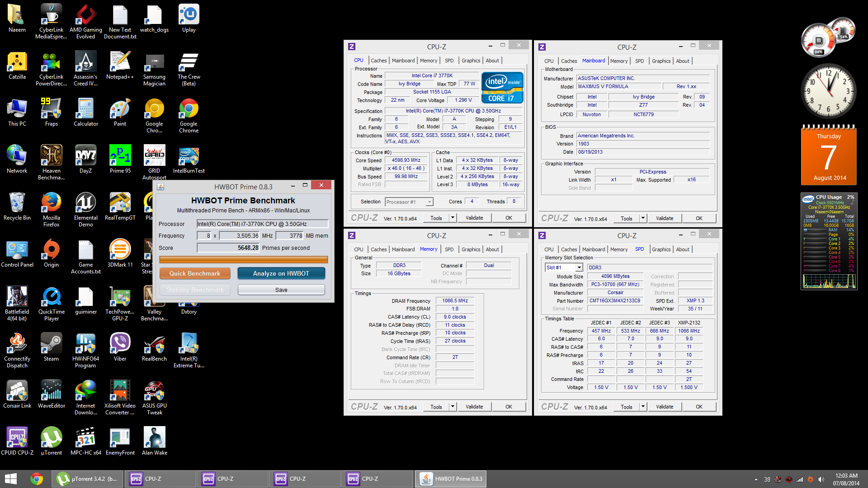Open AMD Gaming Evolved desktop icon
The height and width of the screenshot is (488, 868).
tap(85, 22)
